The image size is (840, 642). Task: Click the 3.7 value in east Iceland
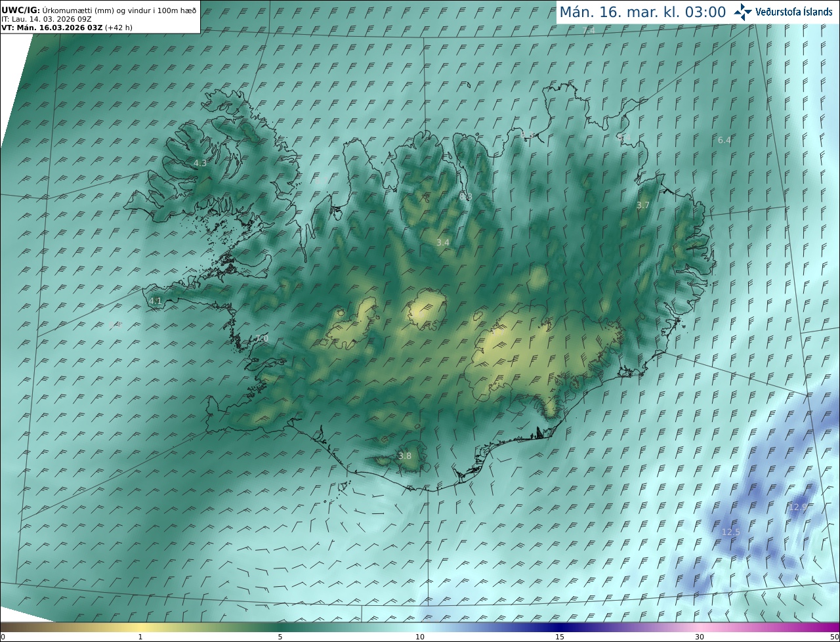tap(643, 205)
